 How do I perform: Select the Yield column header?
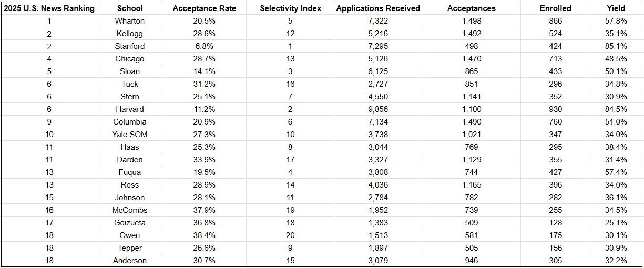click(x=616, y=8)
